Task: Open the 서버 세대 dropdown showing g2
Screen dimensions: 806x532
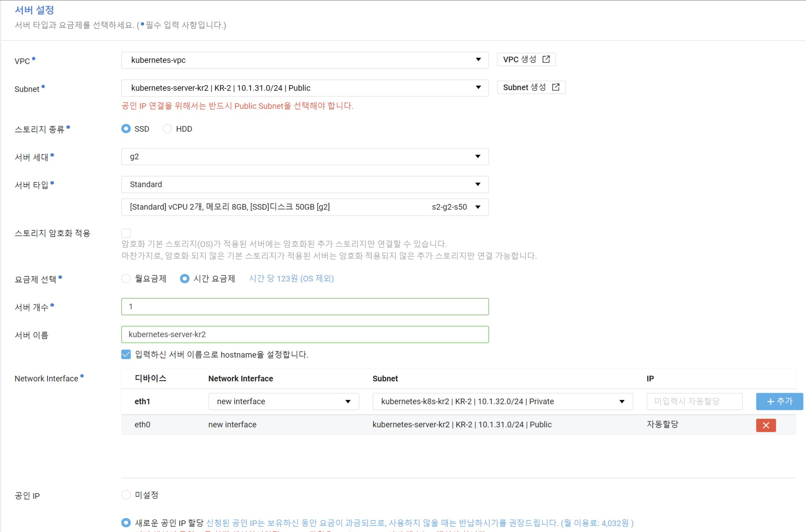Action: tap(478, 156)
